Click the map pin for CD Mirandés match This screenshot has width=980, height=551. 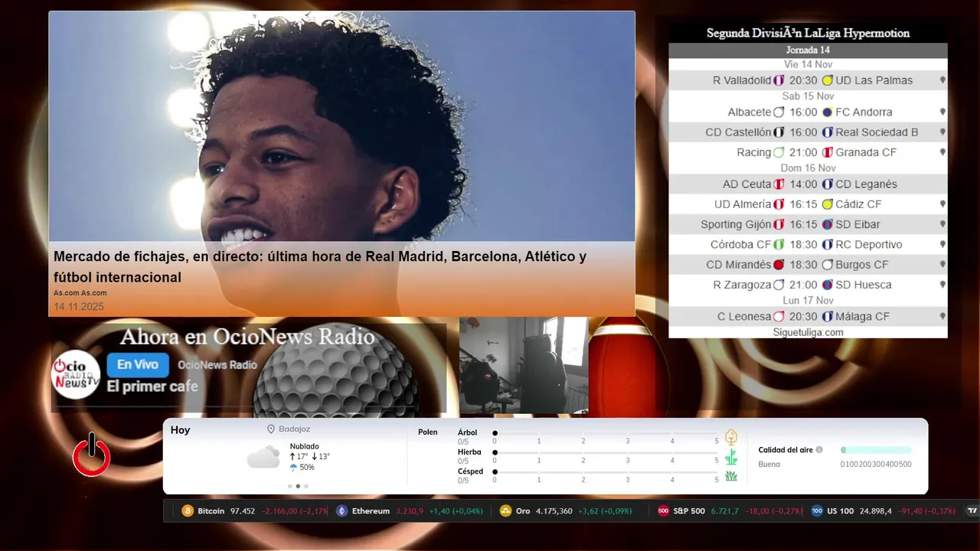[x=942, y=265]
